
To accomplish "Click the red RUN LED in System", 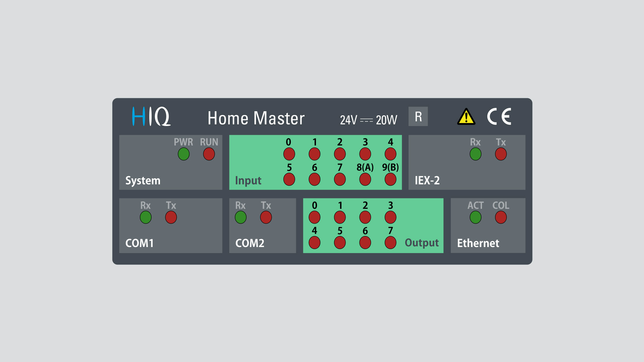I will (x=209, y=154).
